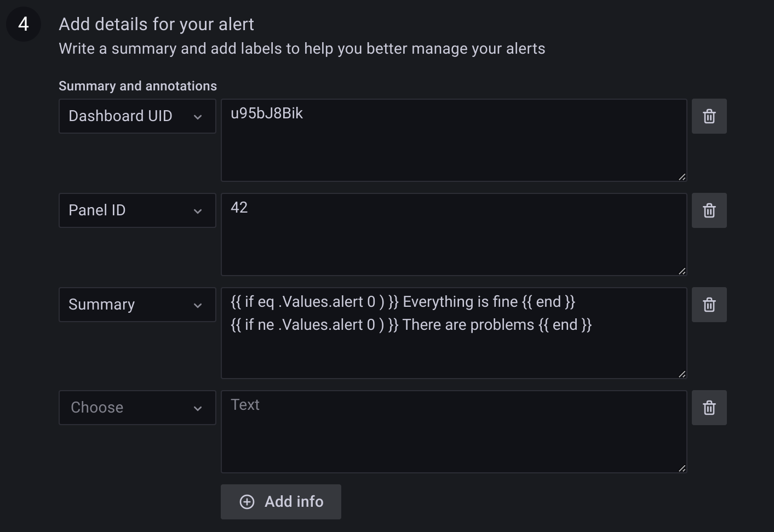Viewport: 774px width, 532px height.
Task: Click resize corner of Summary textarea
Action: coord(682,374)
